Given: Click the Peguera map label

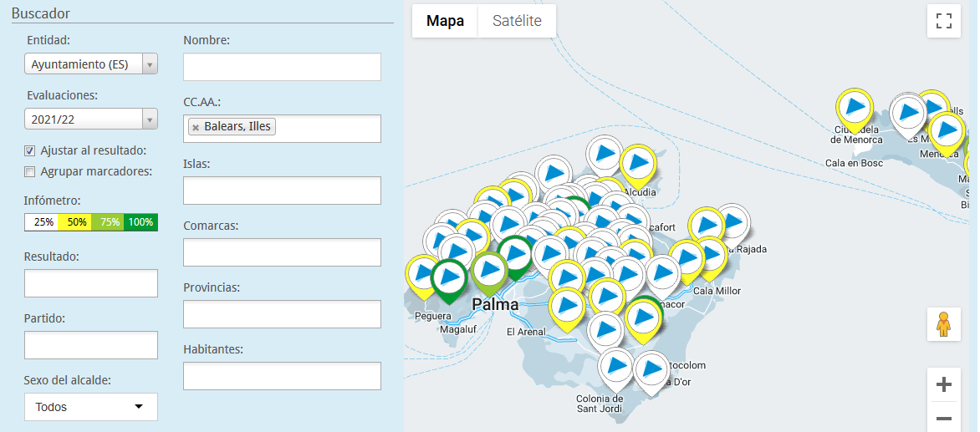Looking at the screenshot, I should (x=431, y=317).
